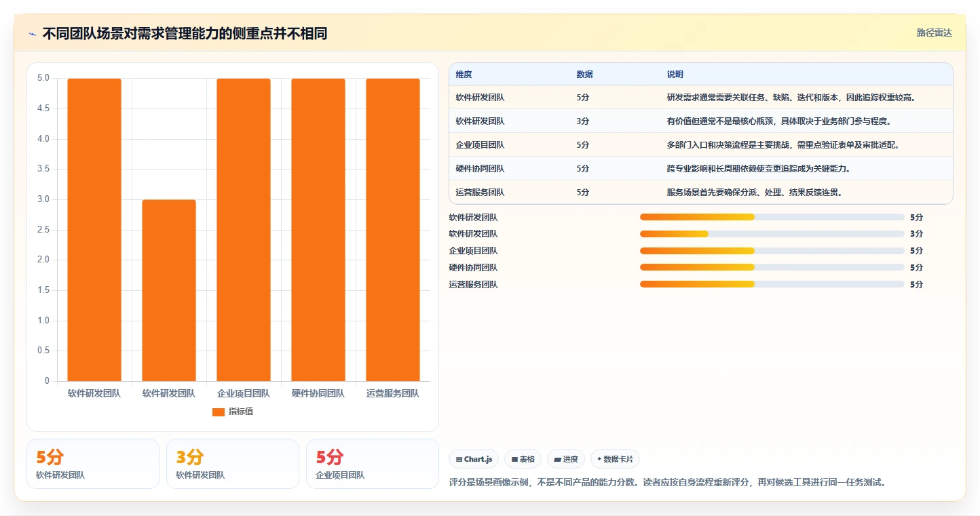Click the 硬件协同团队 chart bar
Image resolution: width=980 pixels, height=516 pixels.
[318, 230]
